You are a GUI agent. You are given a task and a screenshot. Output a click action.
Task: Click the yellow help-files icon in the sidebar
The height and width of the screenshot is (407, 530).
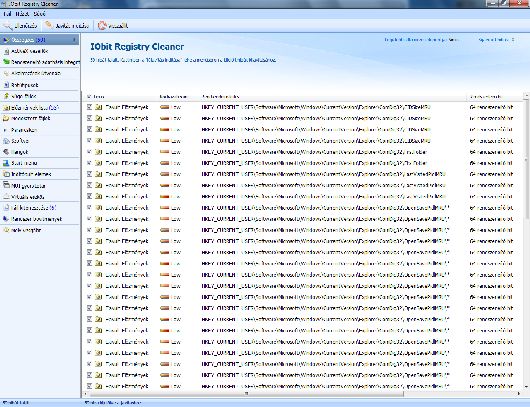pyautogui.click(x=6, y=96)
